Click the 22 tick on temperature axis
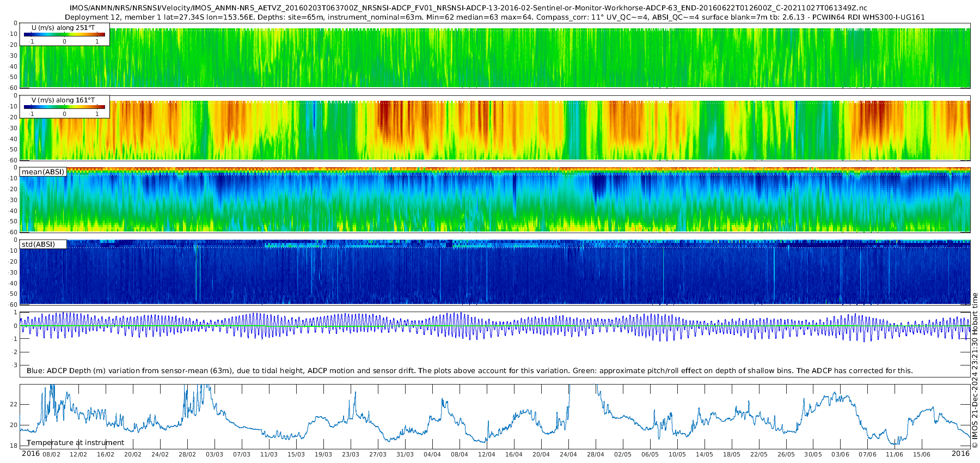This screenshot has width=980, height=463. 14,405
